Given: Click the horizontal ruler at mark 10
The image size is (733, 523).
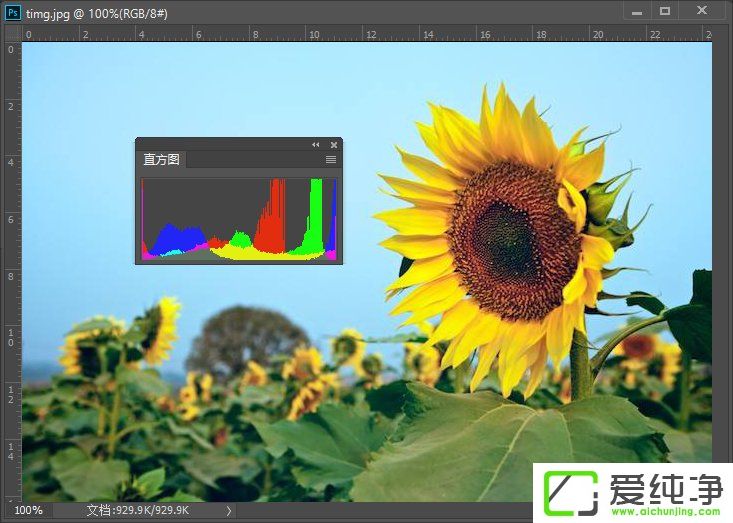Looking at the screenshot, I should click(314, 34).
